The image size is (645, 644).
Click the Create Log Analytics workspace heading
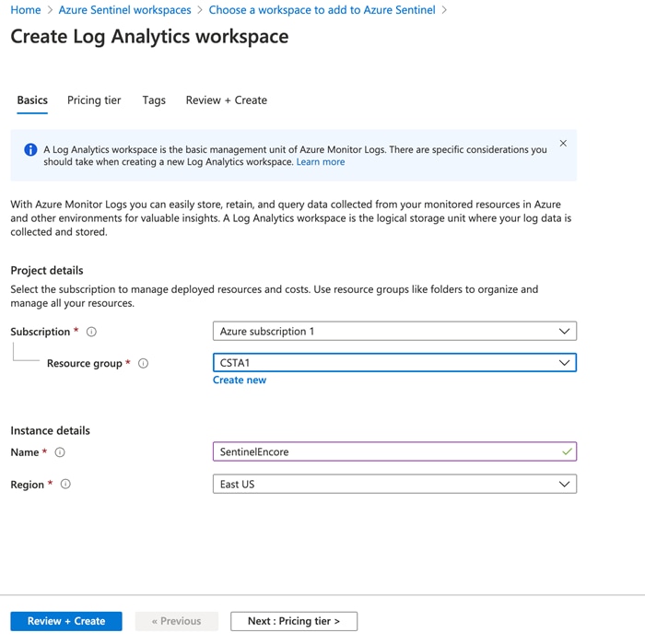pos(149,37)
